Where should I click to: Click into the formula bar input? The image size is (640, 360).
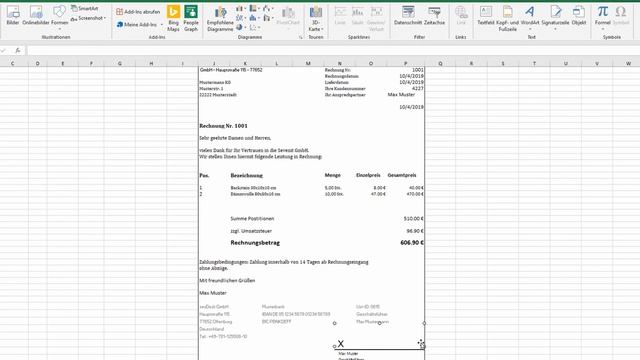[x=333, y=51]
